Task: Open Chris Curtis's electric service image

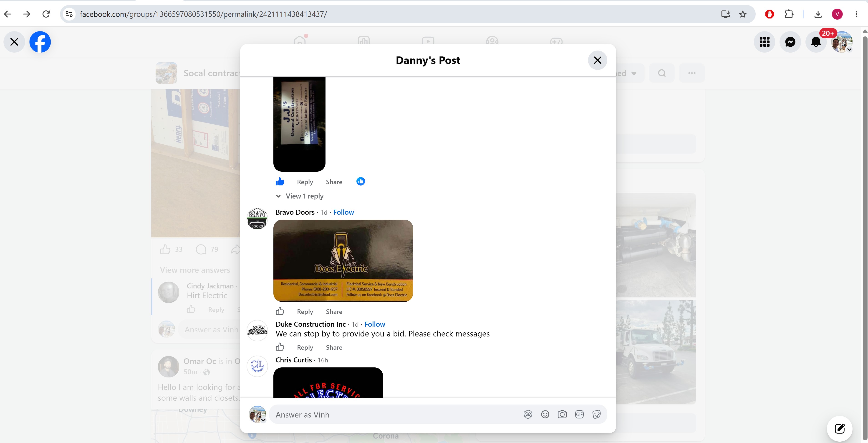Action: [328, 383]
